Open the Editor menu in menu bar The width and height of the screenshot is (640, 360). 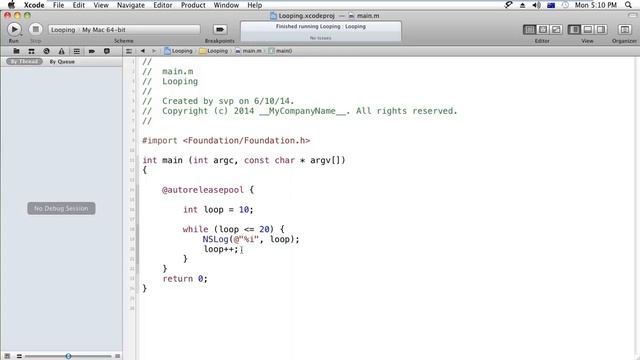[x=162, y=5]
